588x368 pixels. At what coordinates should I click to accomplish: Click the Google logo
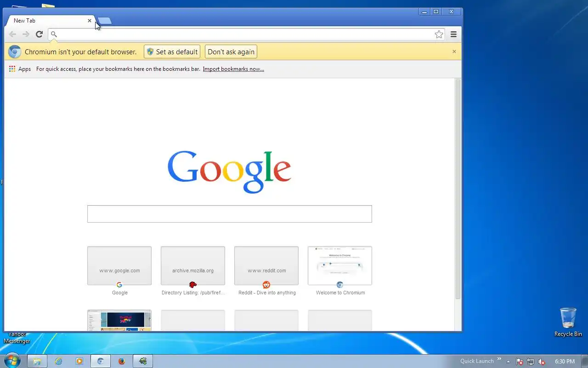point(229,172)
